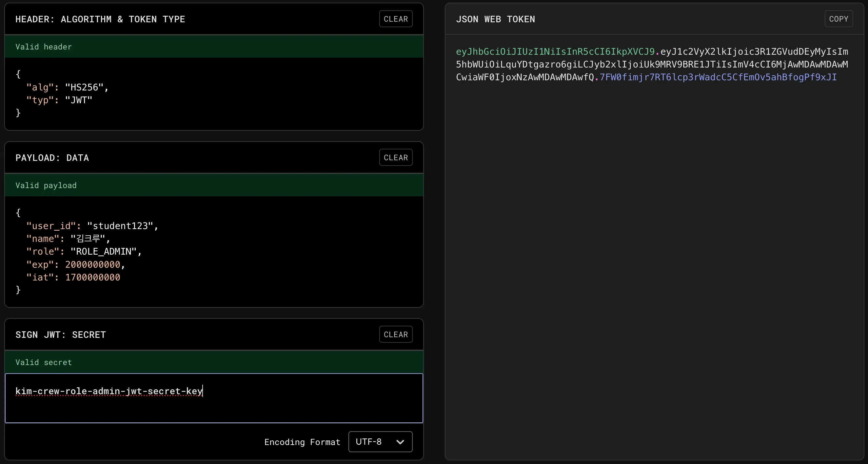868x464 pixels.
Task: Click the Valid payload status banner
Action: [x=214, y=185]
